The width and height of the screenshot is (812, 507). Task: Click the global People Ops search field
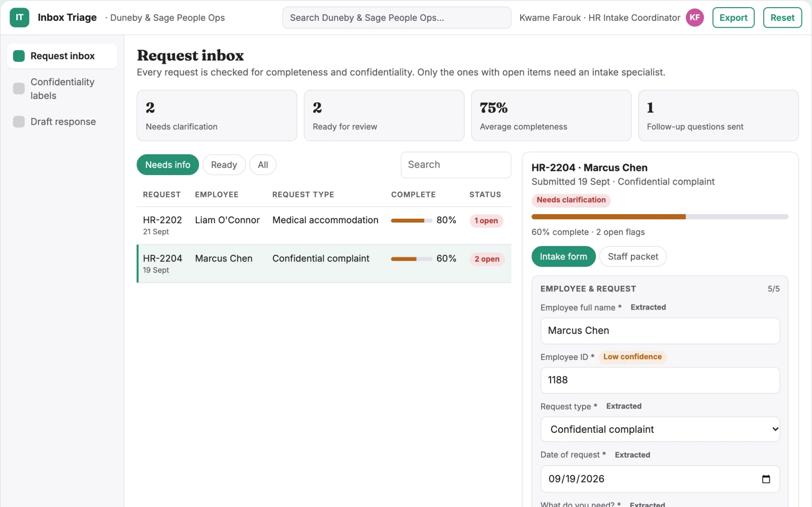(x=396, y=18)
